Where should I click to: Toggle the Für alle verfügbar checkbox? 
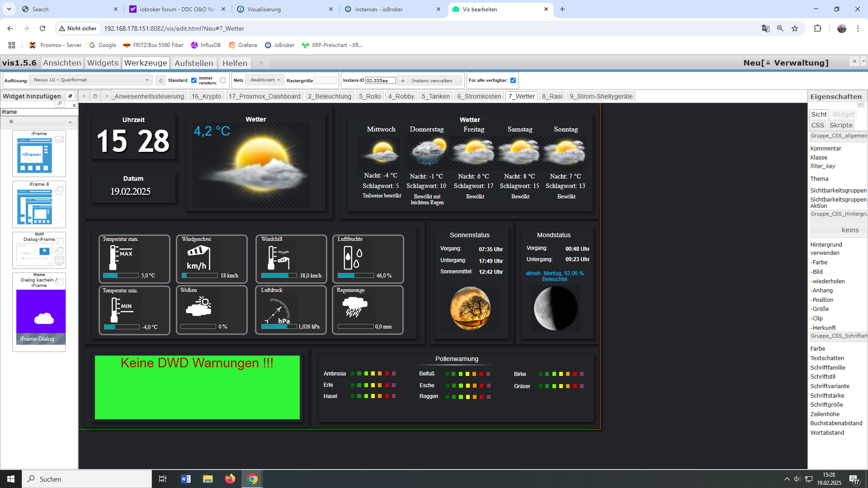click(x=513, y=80)
